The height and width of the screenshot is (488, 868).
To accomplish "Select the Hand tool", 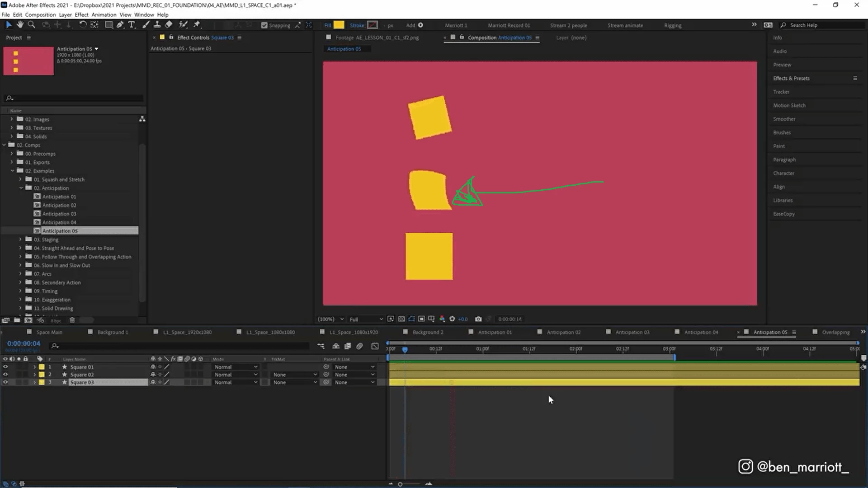I will 20,25.
